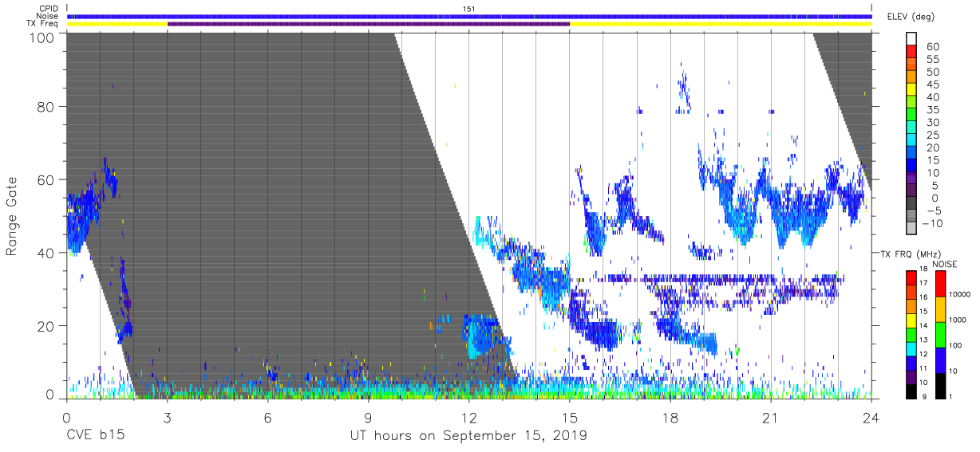The height and width of the screenshot is (452, 980).
Task: Click the 60 tick label on the Range Gate axis
Action: coord(46,179)
